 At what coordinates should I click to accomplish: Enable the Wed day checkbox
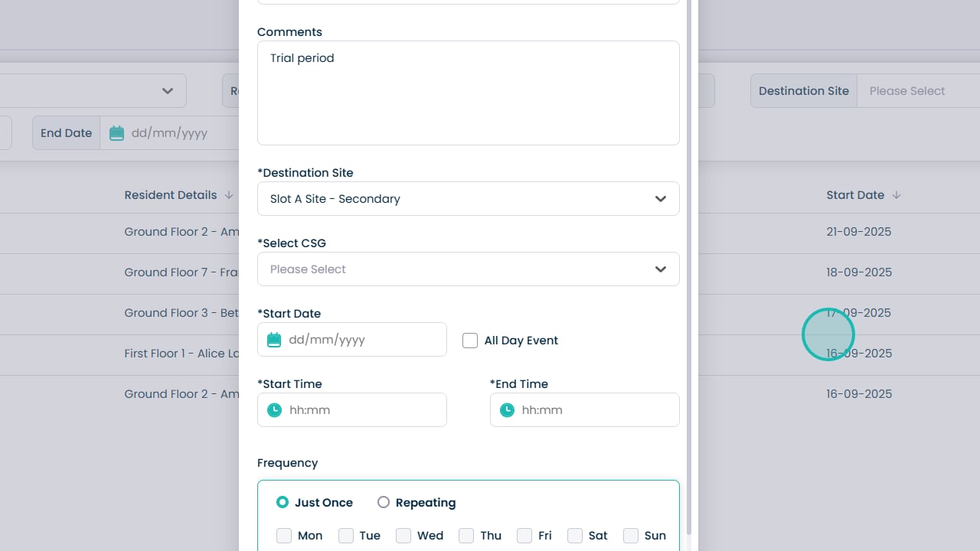tap(403, 536)
